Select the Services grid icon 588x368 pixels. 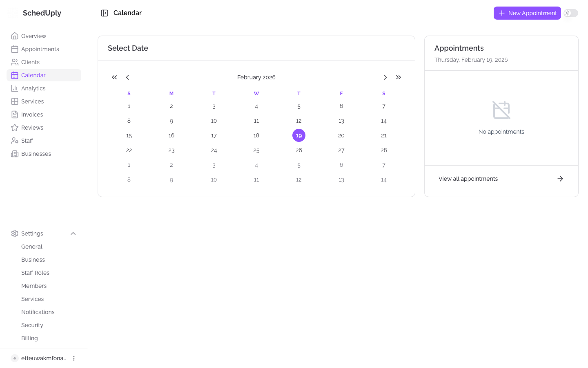(15, 101)
